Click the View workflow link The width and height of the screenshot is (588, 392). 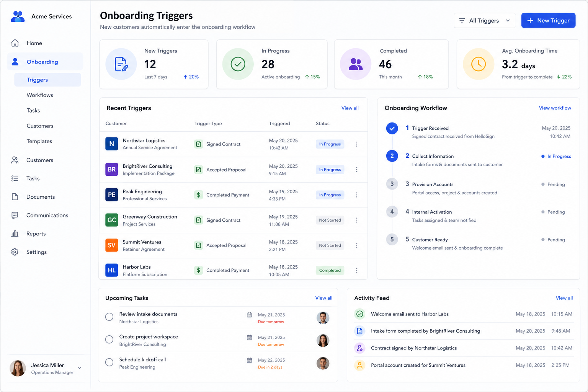pos(555,108)
